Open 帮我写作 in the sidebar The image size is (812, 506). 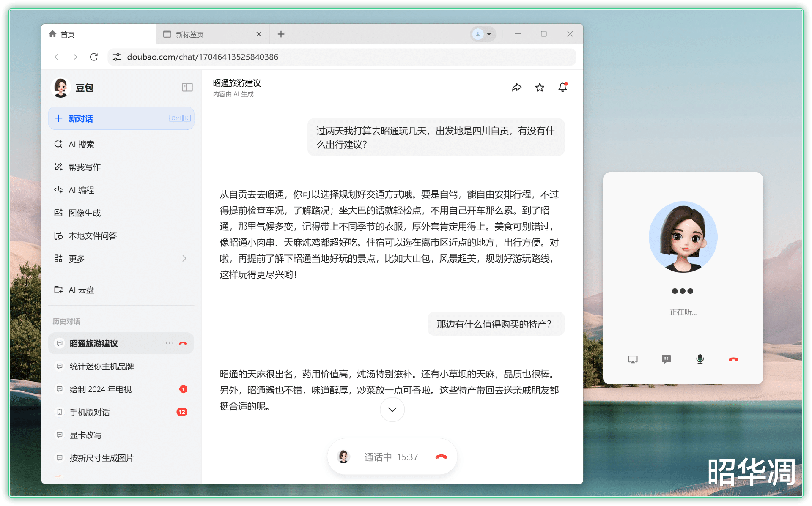point(85,167)
